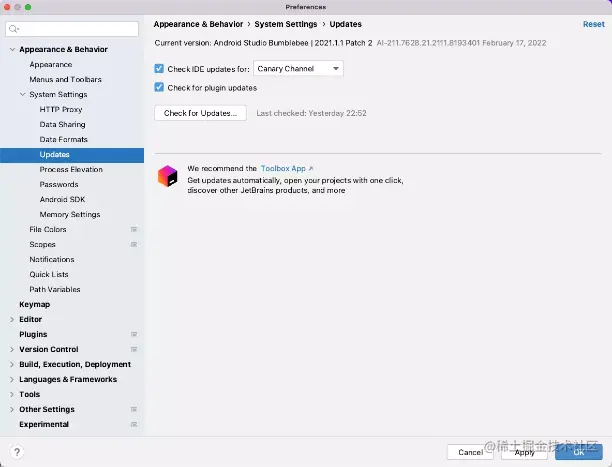The image size is (612, 467).
Task: Click project-level icon beside File Colors
Action: (x=134, y=230)
